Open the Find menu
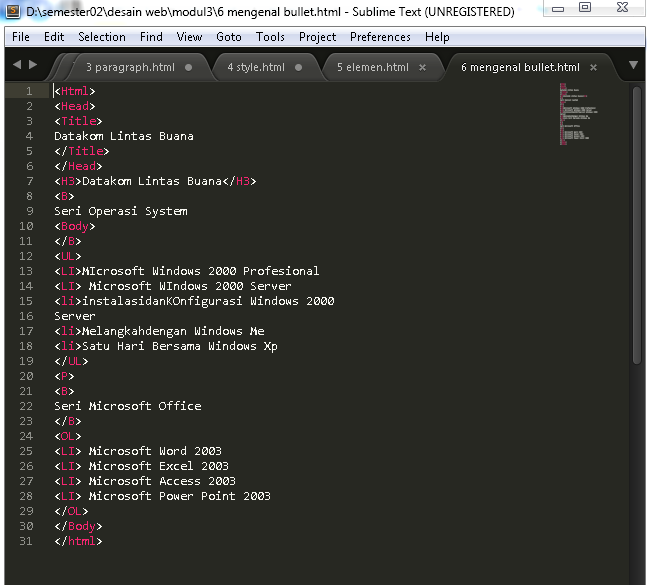 [151, 37]
